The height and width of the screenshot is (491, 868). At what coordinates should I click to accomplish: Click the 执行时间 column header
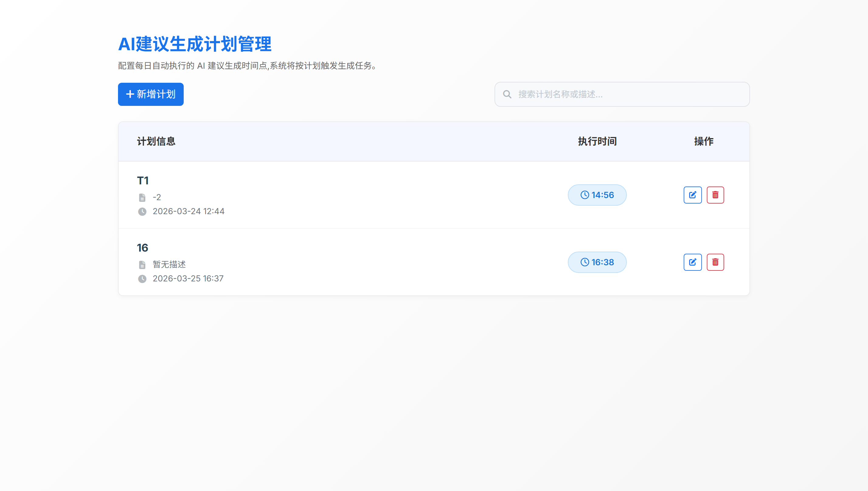597,141
